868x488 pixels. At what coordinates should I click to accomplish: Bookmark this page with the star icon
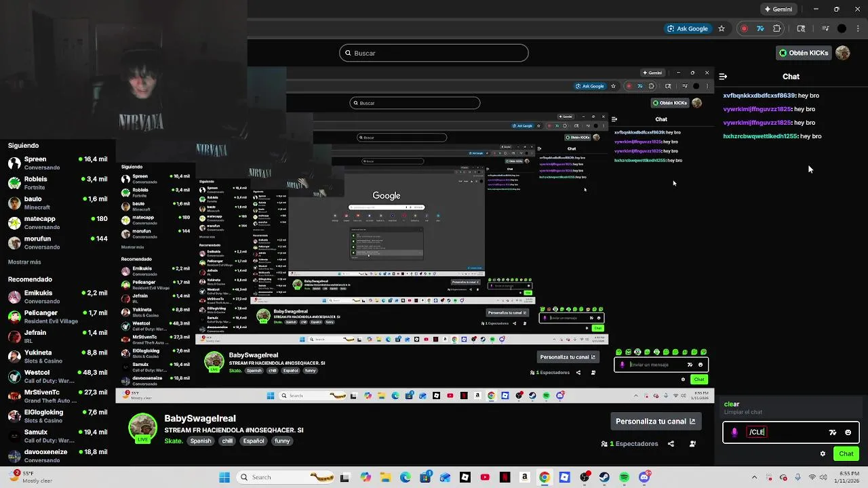(722, 28)
